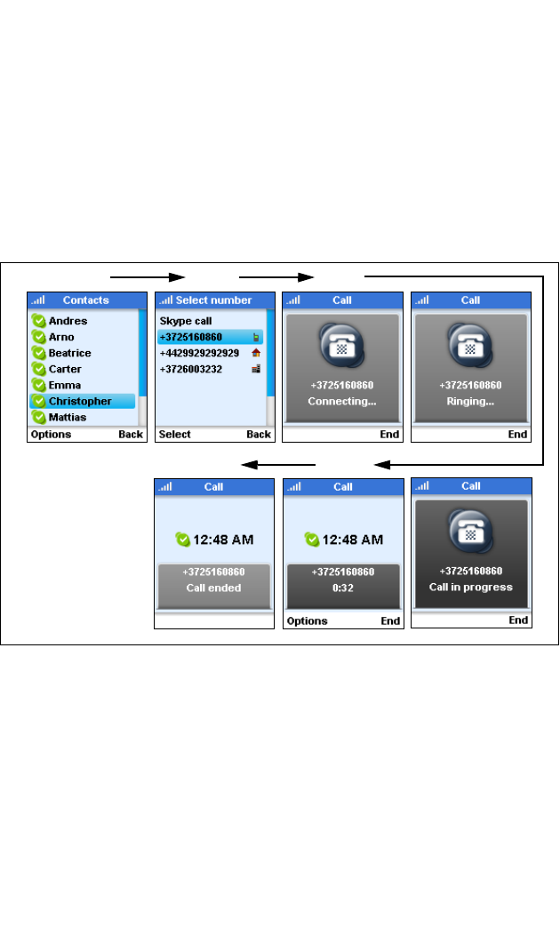Click mobile phone icon beside +3725160860
This screenshot has width=560, height=928.
(256, 338)
